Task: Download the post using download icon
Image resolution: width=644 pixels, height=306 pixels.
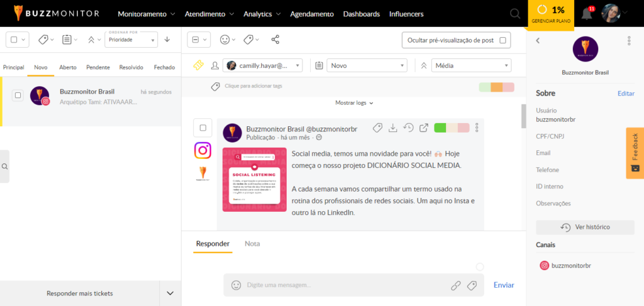Action: [x=392, y=128]
